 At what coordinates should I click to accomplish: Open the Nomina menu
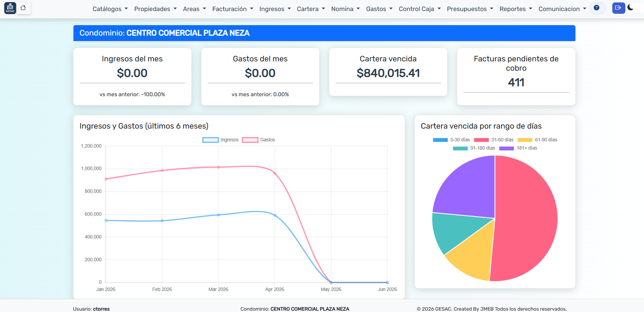(345, 9)
